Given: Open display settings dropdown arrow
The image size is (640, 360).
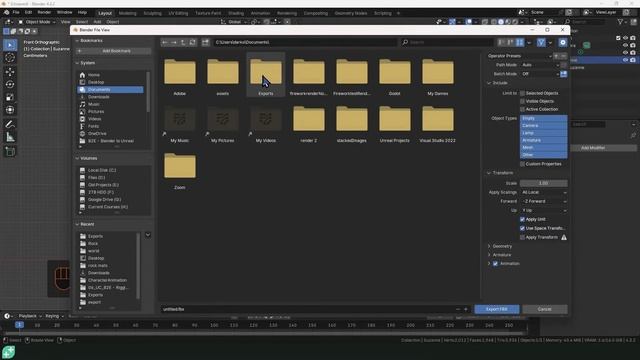Looking at the screenshot, I should pyautogui.click(x=529, y=42).
